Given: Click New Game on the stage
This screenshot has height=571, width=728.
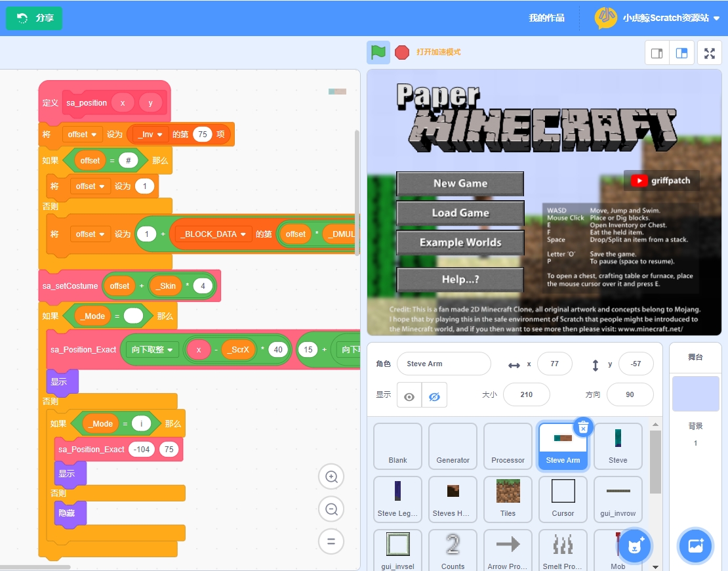Looking at the screenshot, I should pos(460,184).
